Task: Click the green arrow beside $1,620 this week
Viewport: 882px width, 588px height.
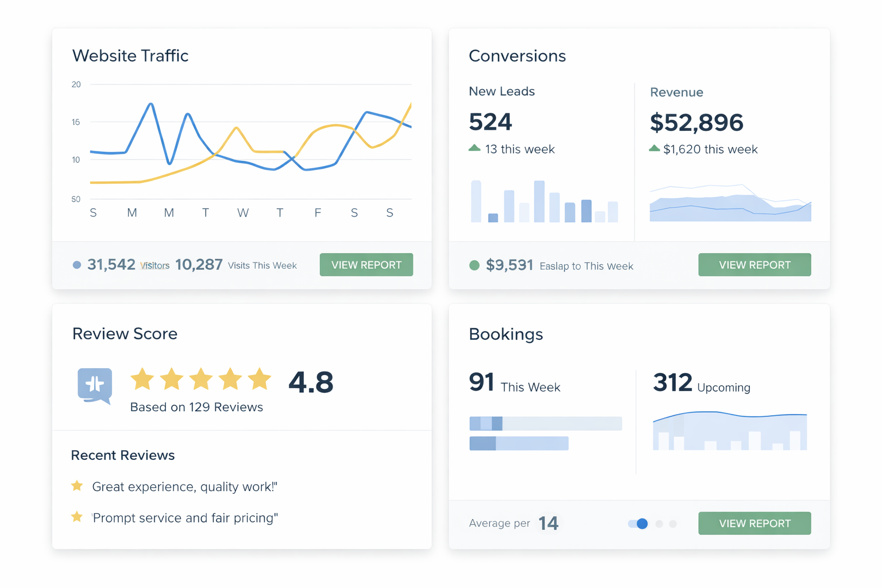Action: coord(654,148)
